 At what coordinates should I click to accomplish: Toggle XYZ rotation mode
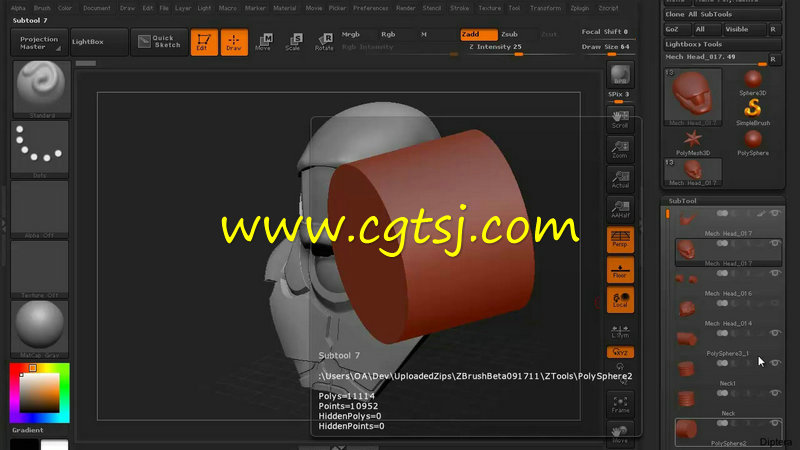pyautogui.click(x=620, y=353)
